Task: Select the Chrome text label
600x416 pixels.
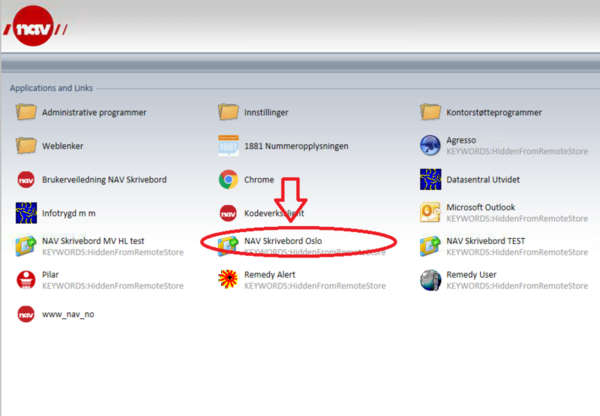Action: coord(259,180)
